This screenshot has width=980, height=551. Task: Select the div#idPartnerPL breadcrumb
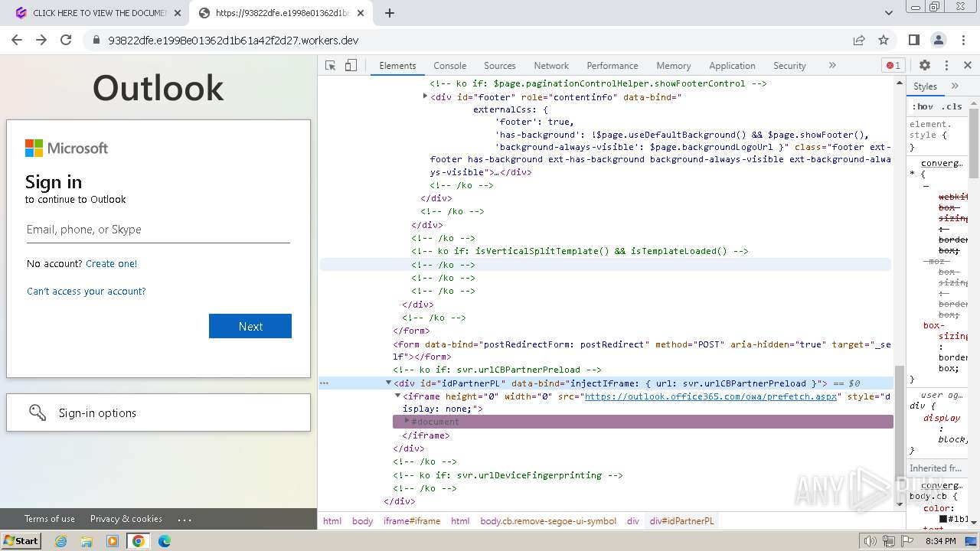681,521
